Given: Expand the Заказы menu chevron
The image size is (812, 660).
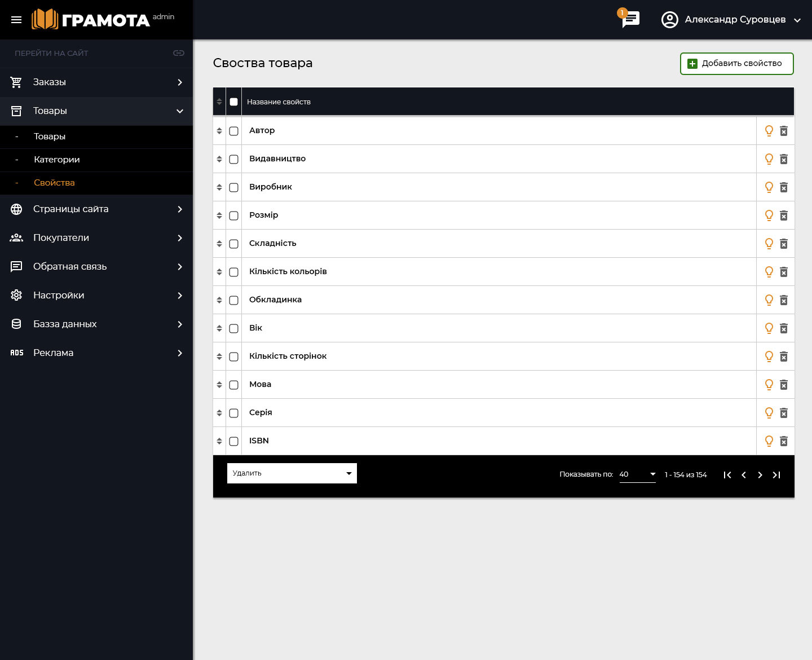Looking at the screenshot, I should click(x=180, y=82).
